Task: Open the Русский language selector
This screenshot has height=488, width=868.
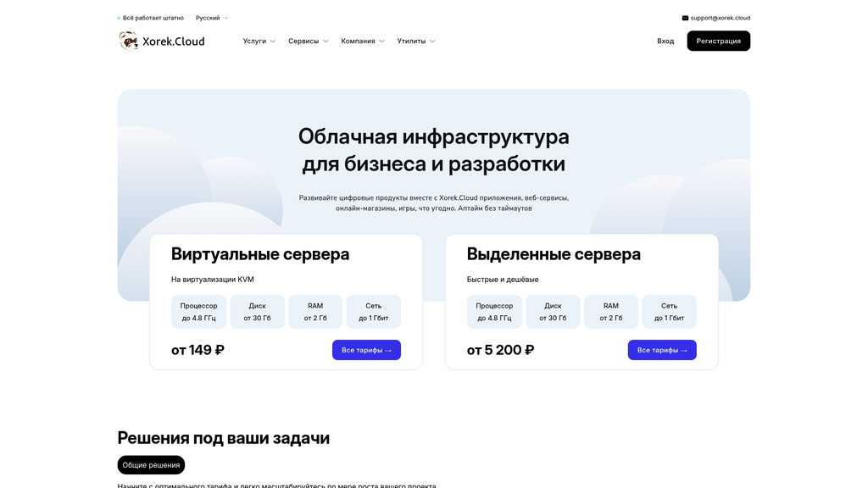Action: (x=209, y=17)
